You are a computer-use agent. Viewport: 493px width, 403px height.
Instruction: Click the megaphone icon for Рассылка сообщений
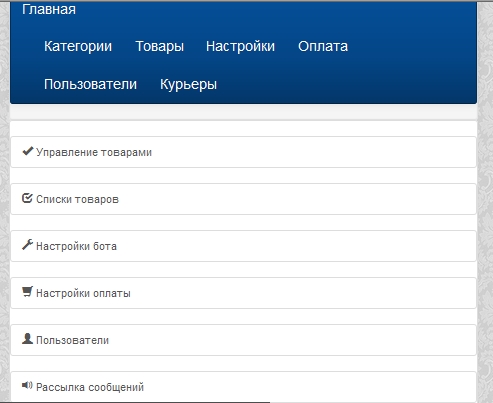click(27, 385)
